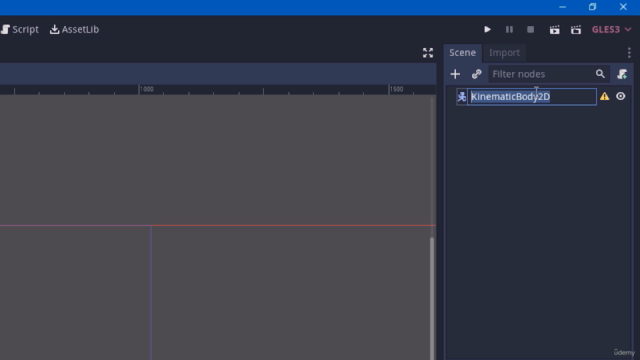Click the KinematicBody2D node icon
Viewport: 640px width, 360px height.
coord(462,97)
